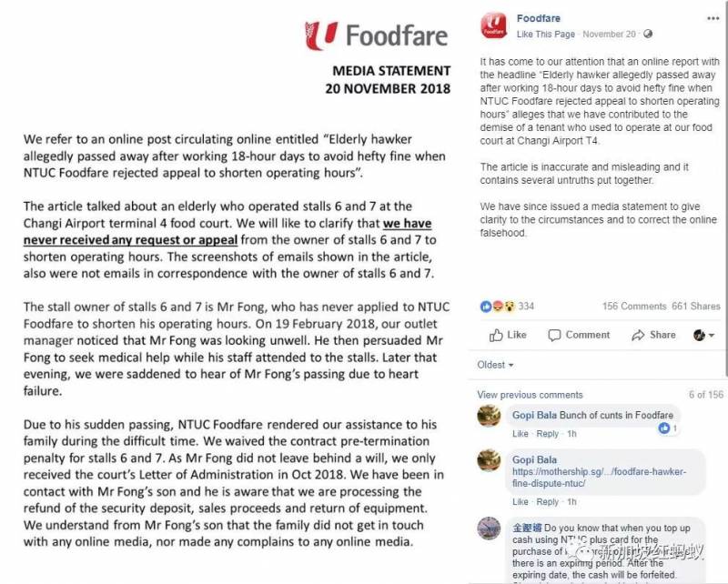This screenshot has height=584, width=728.
Task: Click Reply under the first Gopi Bala comment
Action: (x=548, y=434)
